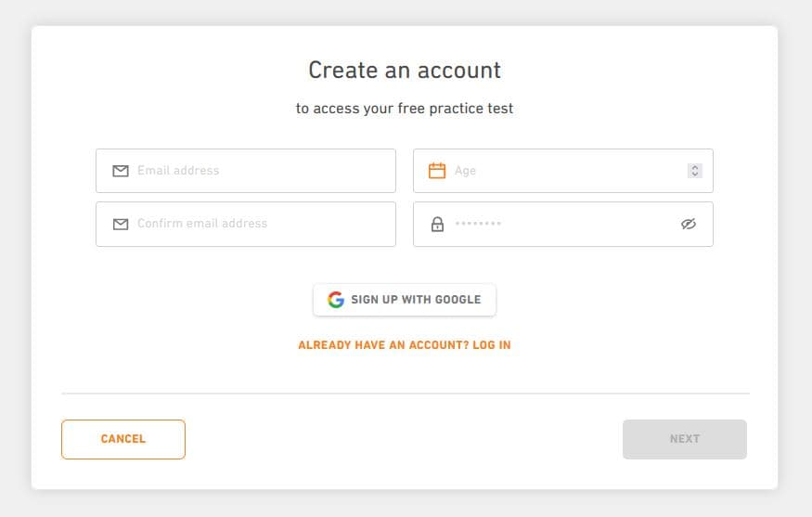Sign up with Google
Image resolution: width=812 pixels, height=517 pixels.
click(x=405, y=300)
